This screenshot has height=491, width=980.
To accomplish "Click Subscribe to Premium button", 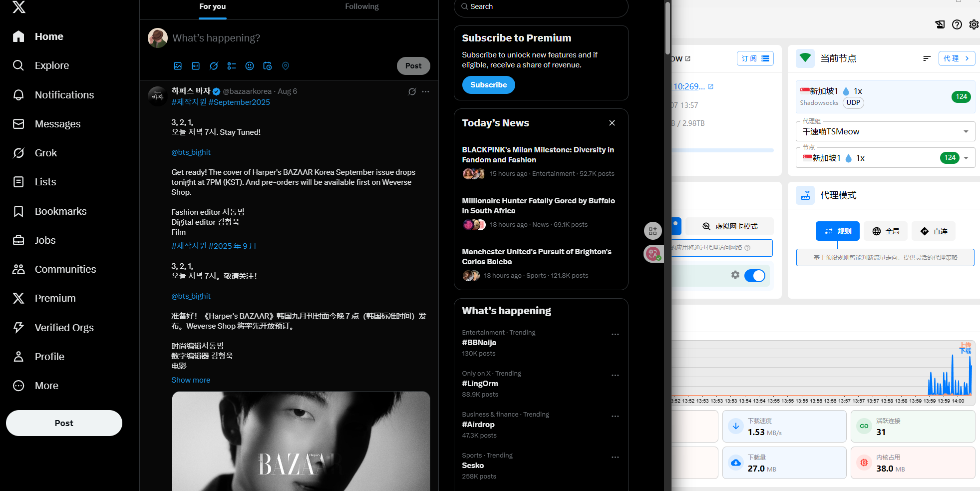I will (x=488, y=85).
